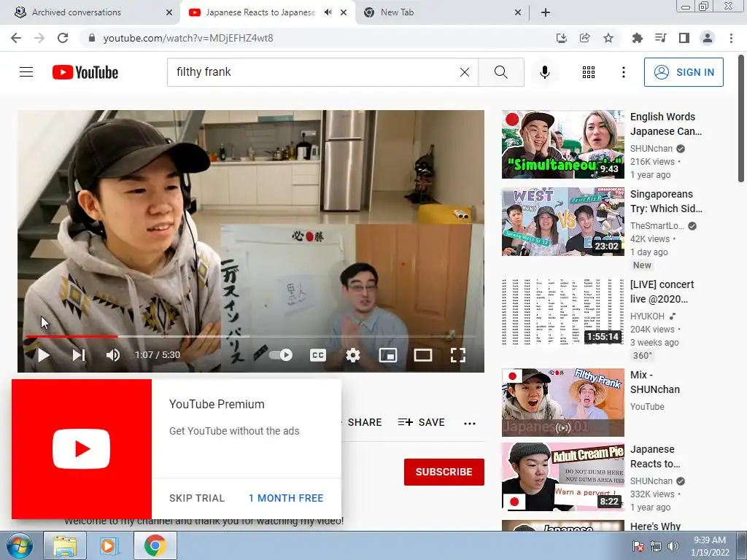Open Windows Start menu
The width and height of the screenshot is (747, 560).
coord(20,545)
